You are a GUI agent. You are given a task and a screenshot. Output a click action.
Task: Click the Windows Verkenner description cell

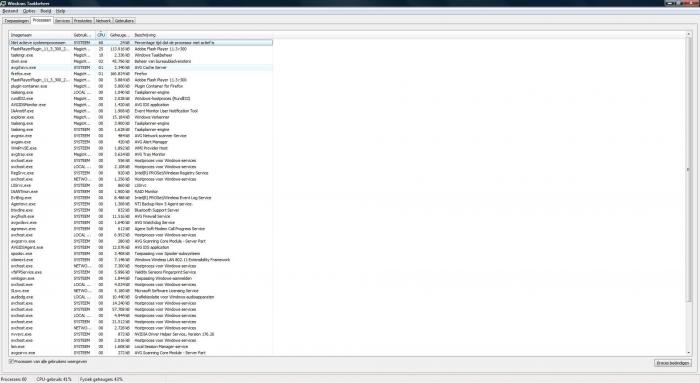(x=152, y=117)
